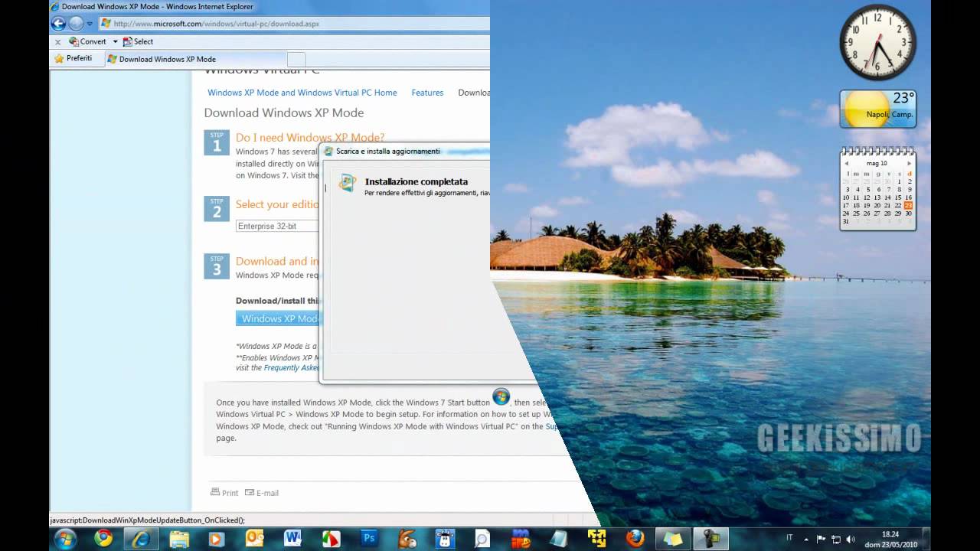This screenshot has height=551, width=980.
Task: Click the Windows XP Mode download button
Action: pos(279,318)
